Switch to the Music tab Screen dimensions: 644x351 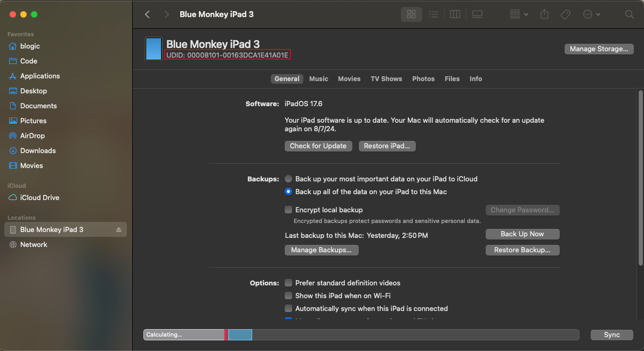(x=318, y=78)
